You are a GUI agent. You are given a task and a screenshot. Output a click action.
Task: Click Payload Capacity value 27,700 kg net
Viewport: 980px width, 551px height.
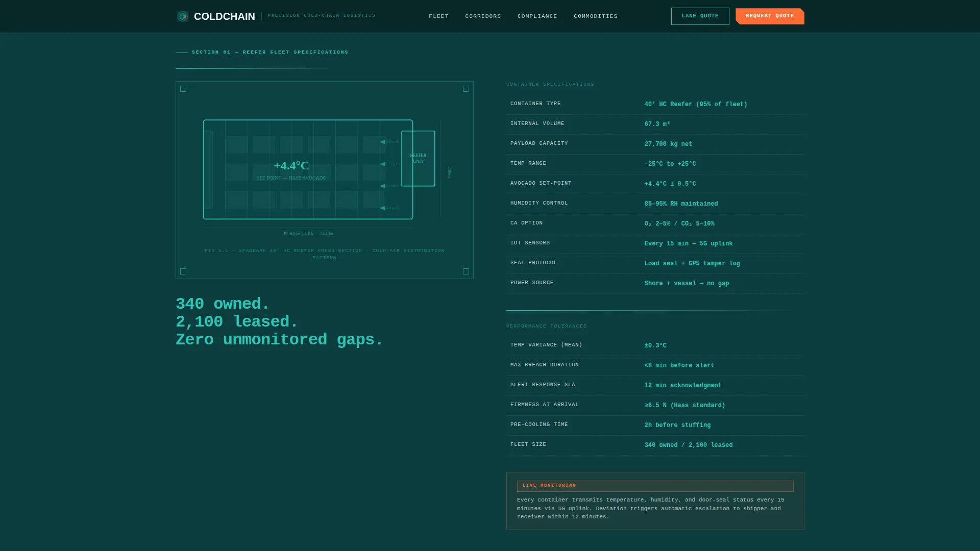[668, 144]
